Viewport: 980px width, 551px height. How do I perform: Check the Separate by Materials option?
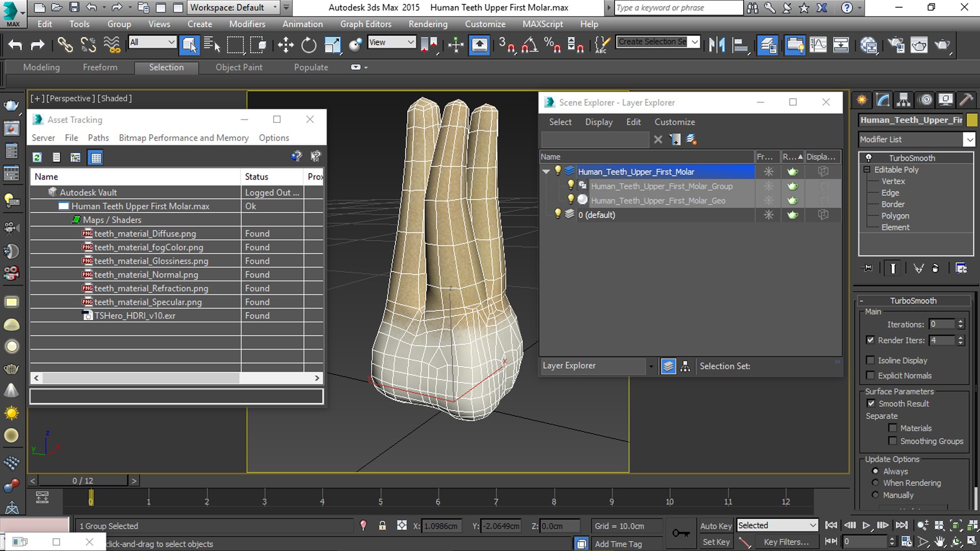click(x=892, y=428)
